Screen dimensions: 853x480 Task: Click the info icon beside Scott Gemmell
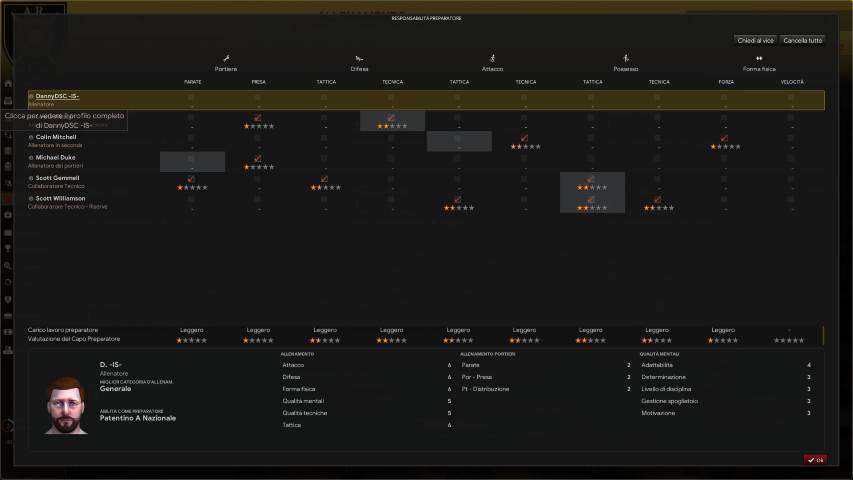pyautogui.click(x=31, y=178)
